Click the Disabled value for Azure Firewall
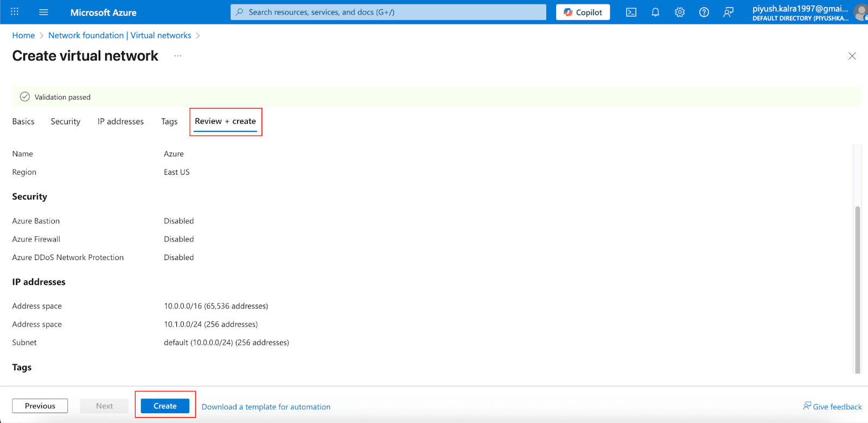Image resolution: width=868 pixels, height=423 pixels. [179, 239]
